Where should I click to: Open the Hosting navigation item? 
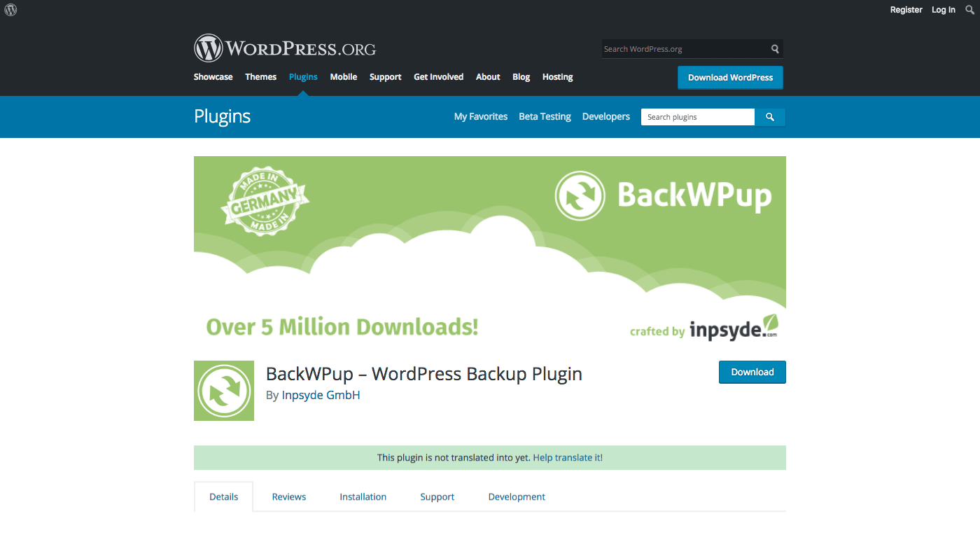(558, 77)
